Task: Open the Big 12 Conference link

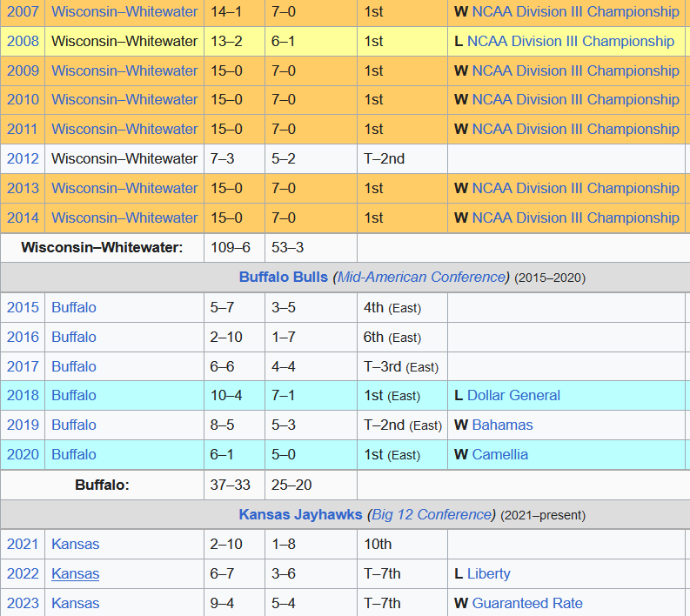Action: [432, 514]
